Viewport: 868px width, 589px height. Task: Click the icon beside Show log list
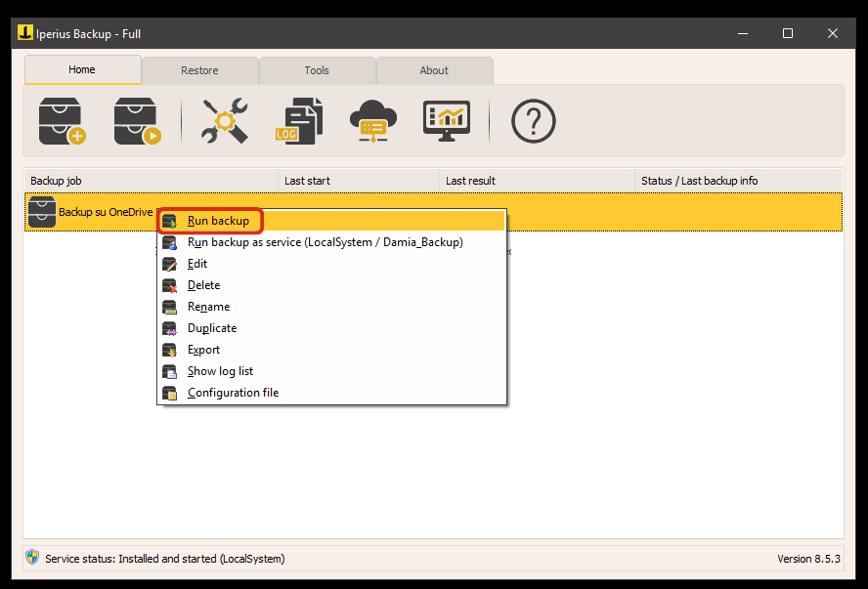coord(169,372)
